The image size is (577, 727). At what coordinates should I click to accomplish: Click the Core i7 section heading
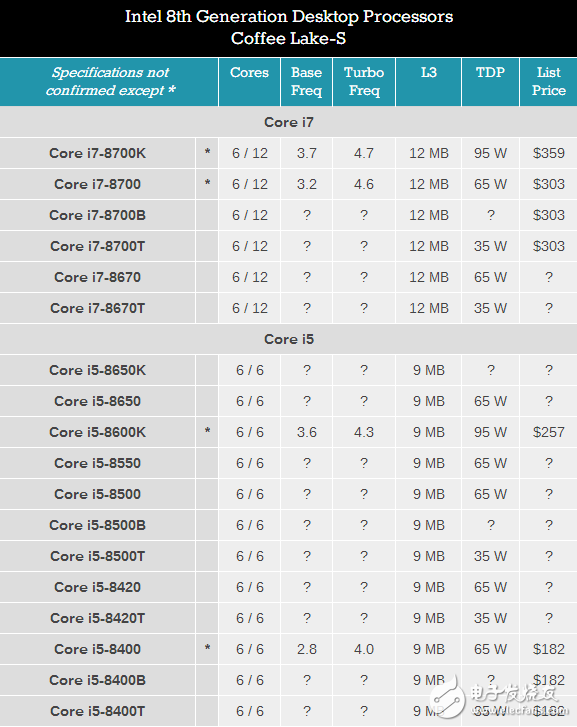tap(288, 122)
